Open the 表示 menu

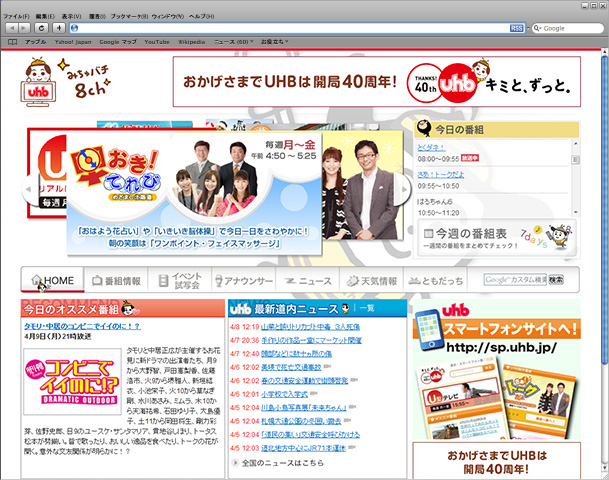point(71,16)
